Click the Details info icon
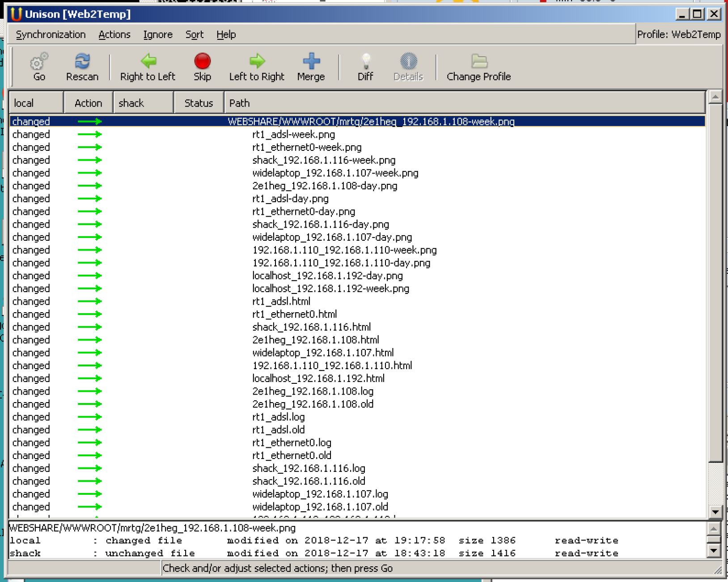Screen dimensions: 728x582 pos(408,61)
